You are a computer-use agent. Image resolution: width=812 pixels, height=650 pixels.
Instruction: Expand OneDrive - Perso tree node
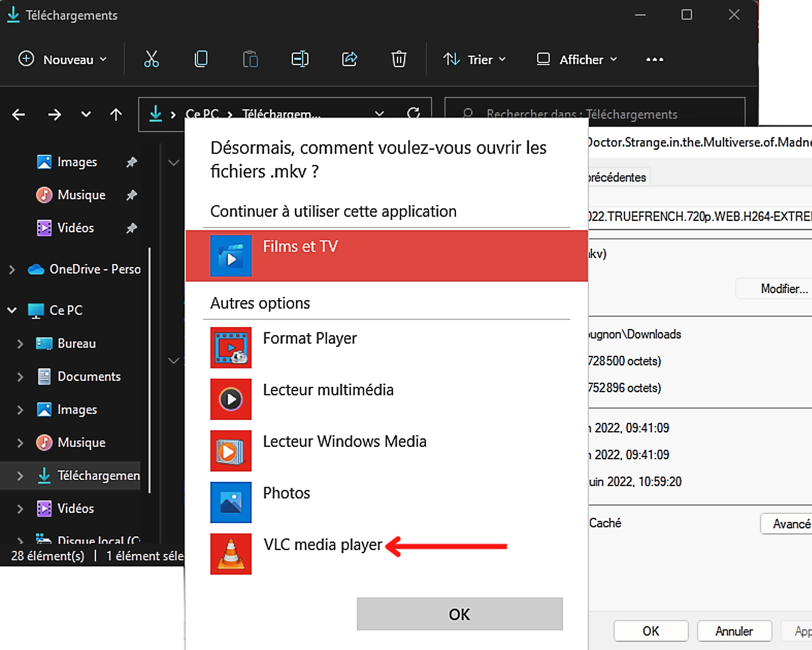12,269
